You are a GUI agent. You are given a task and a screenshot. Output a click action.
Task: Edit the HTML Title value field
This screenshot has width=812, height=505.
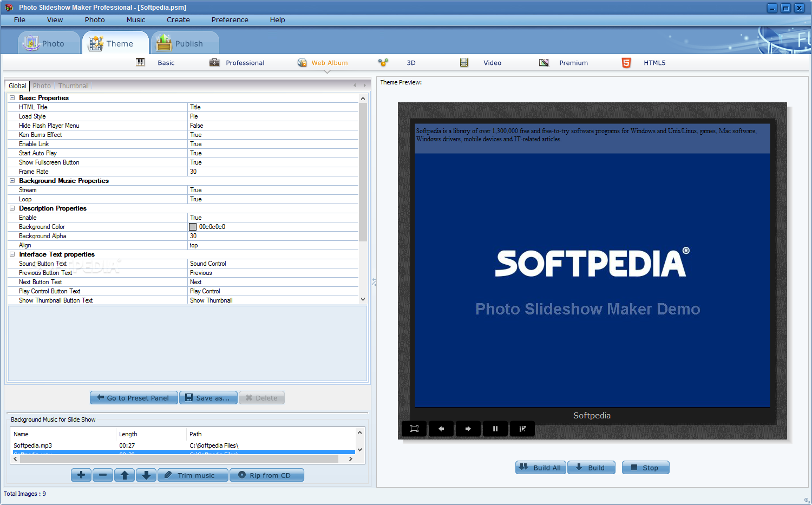(x=273, y=107)
